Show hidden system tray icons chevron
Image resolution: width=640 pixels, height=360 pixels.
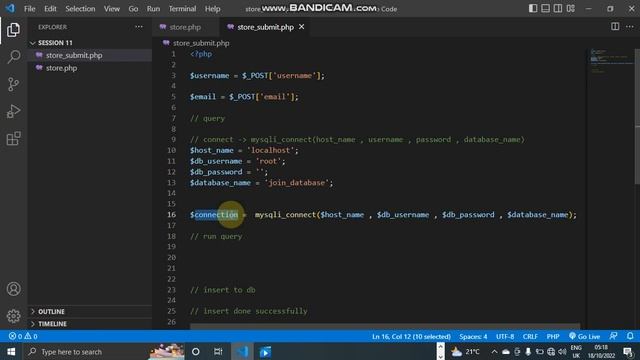pyautogui.click(x=494, y=351)
